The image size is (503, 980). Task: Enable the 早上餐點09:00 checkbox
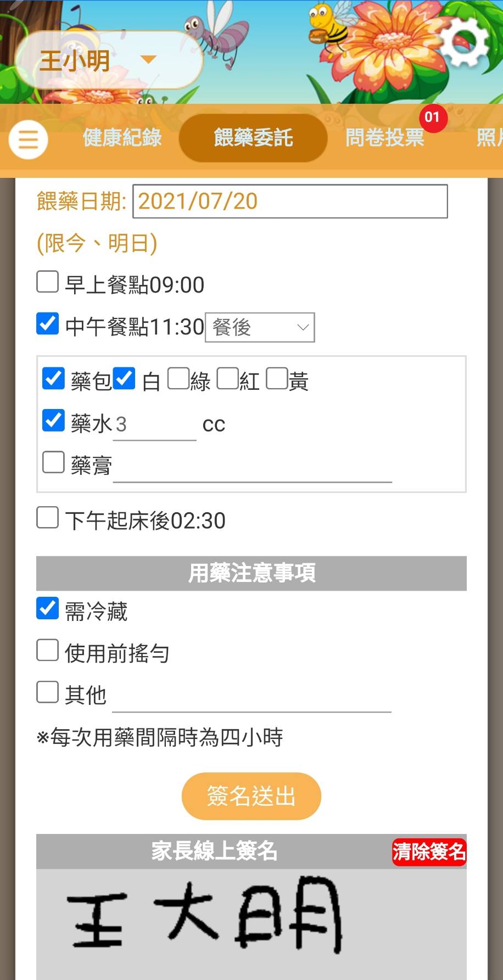48,282
